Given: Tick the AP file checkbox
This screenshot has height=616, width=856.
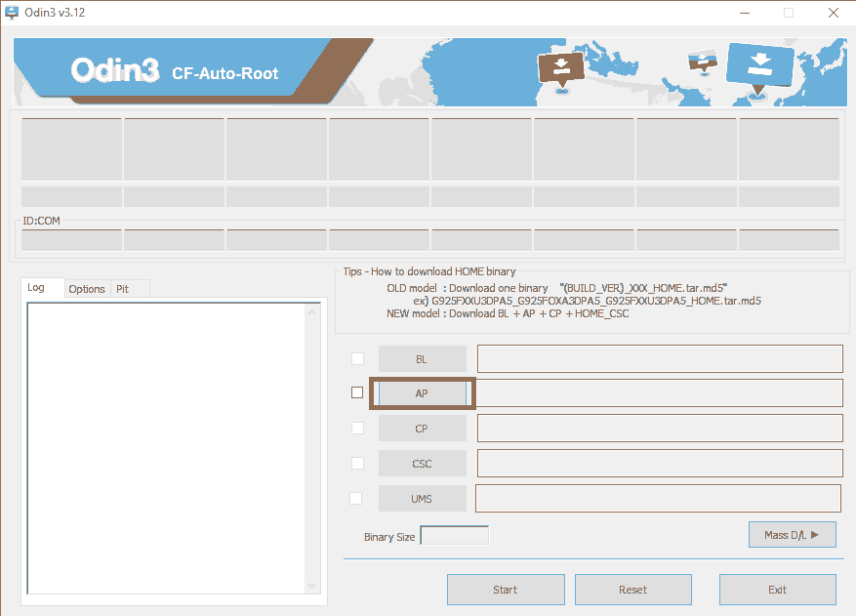Looking at the screenshot, I should [357, 392].
